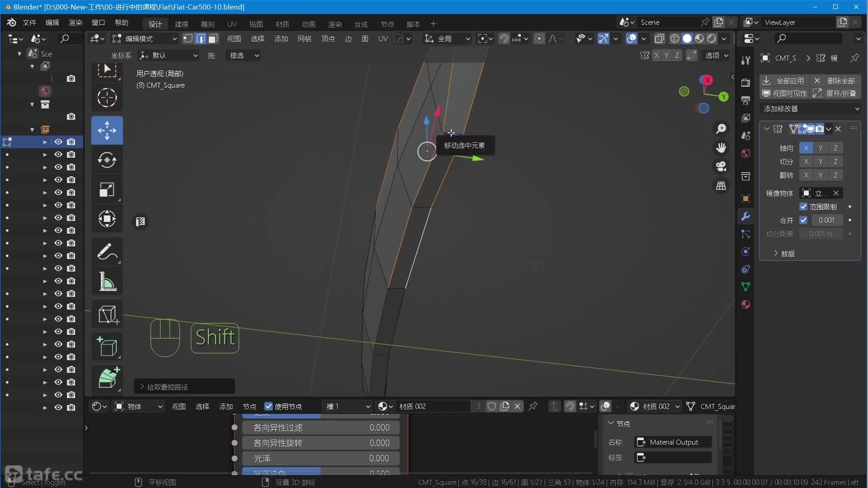Toggle proportional editing button
The image size is (868, 488).
point(539,39)
